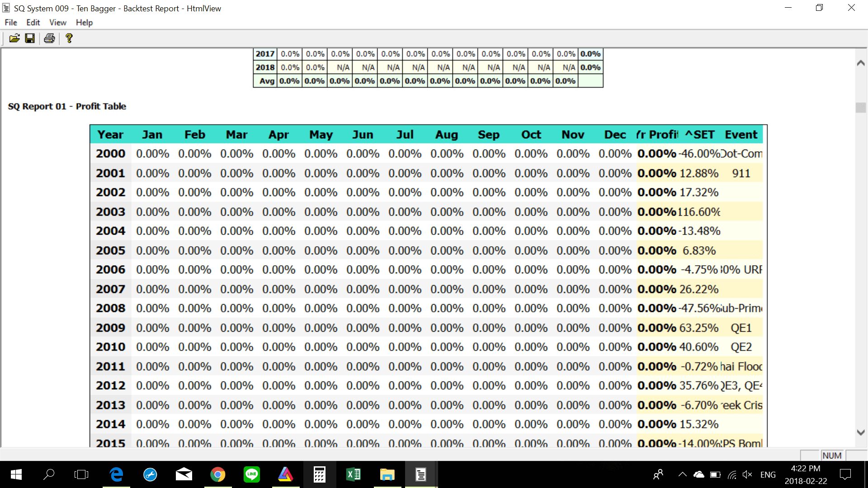Open the File menu
Screen dimensions: 868x488
[x=11, y=22]
